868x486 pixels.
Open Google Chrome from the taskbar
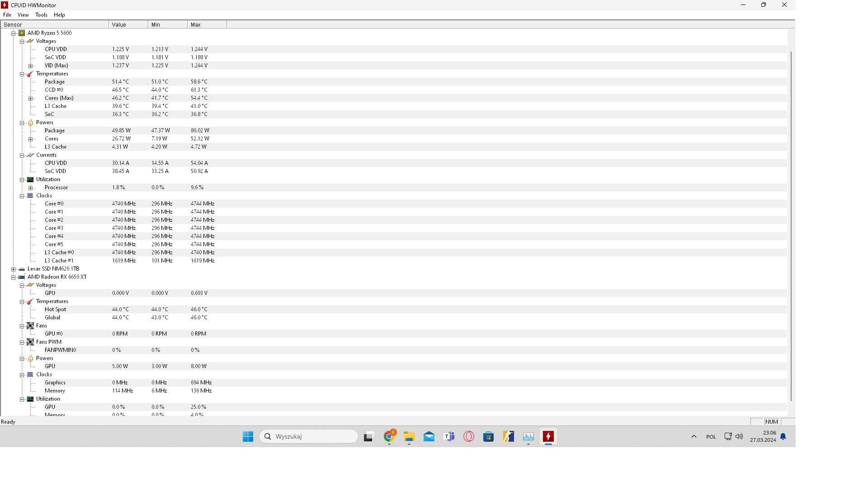pos(389,436)
